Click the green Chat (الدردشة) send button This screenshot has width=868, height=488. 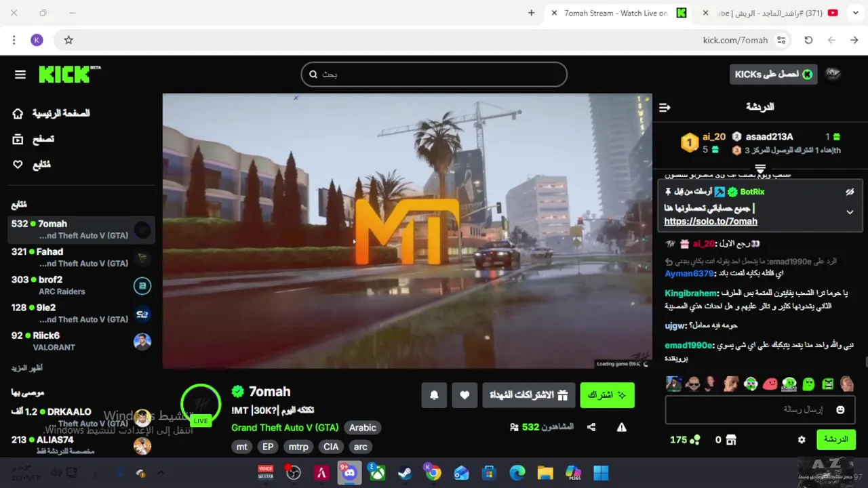(x=835, y=440)
